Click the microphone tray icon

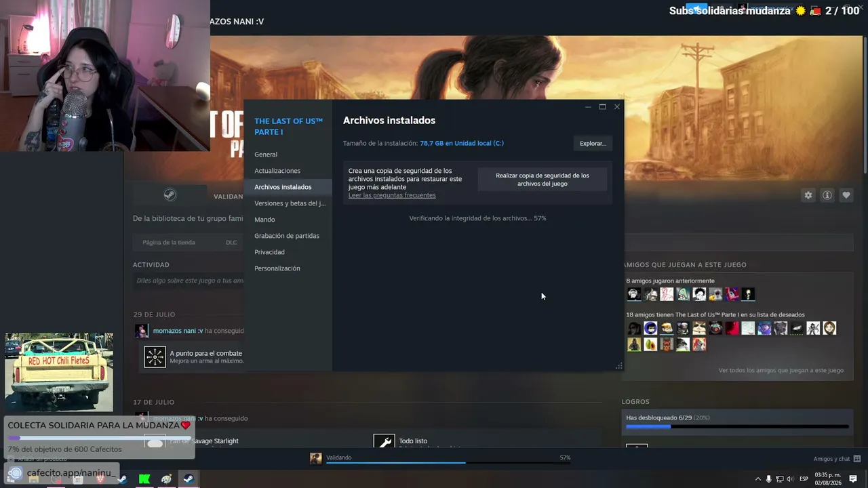point(768,479)
